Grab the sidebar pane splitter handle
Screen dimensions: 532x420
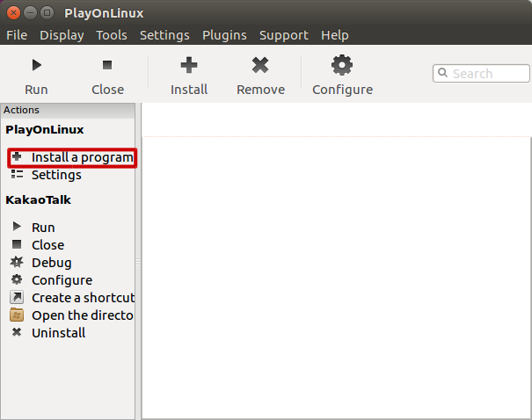coord(138,262)
